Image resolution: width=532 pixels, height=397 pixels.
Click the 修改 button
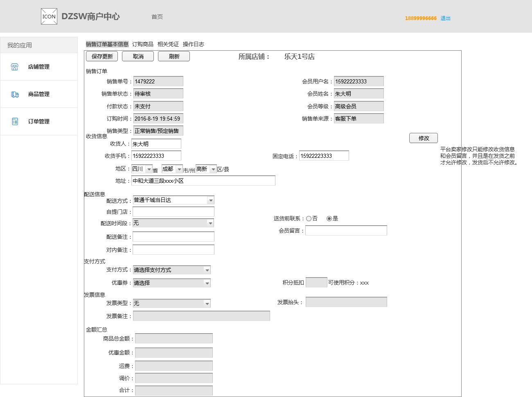point(424,138)
